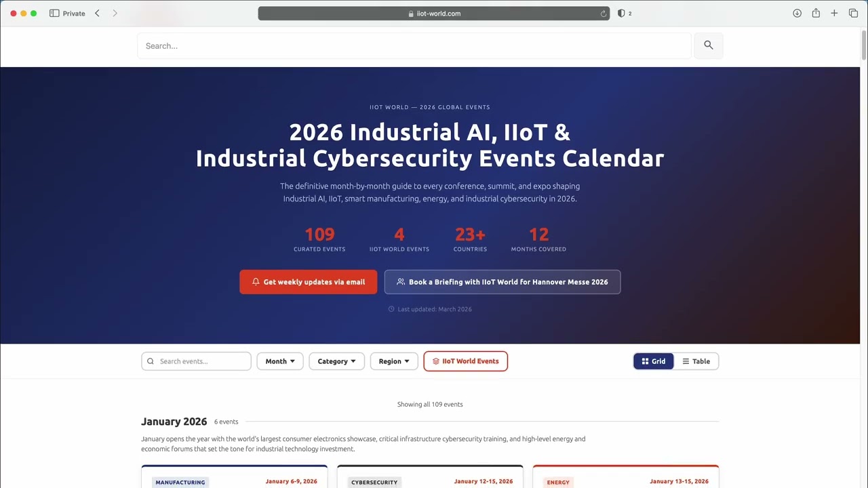
Task: Click the Private browsing label
Action: coord(74,14)
